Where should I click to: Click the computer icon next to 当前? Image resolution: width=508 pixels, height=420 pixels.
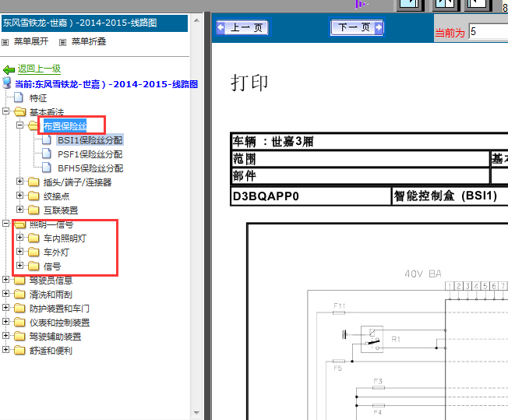click(7, 83)
